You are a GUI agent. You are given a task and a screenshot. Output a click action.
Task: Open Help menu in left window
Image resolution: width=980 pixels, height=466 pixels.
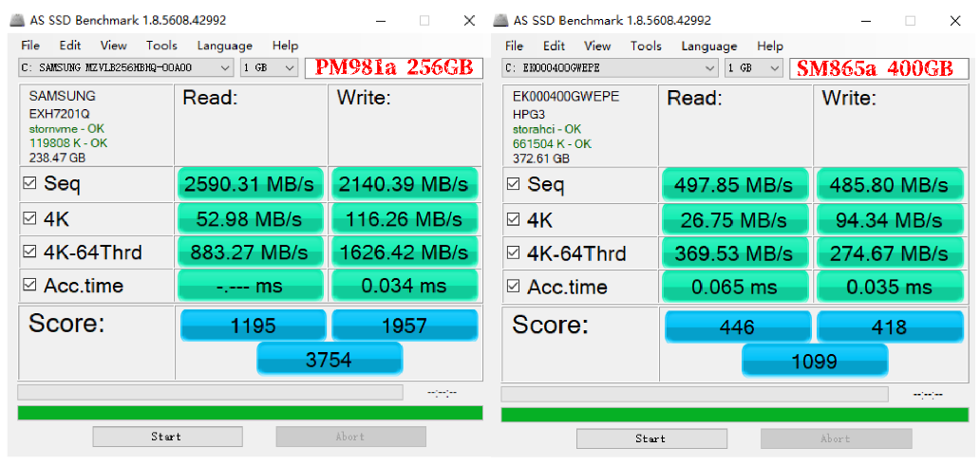pyautogui.click(x=285, y=46)
